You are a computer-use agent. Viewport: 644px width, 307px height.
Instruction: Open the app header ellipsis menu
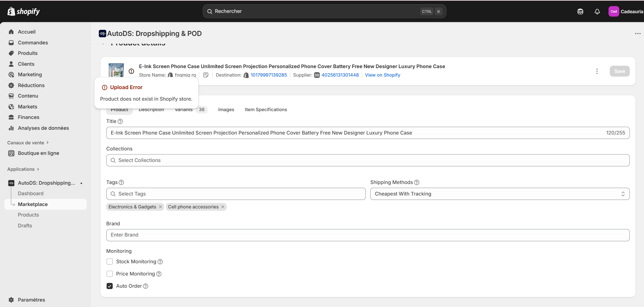coord(638,34)
